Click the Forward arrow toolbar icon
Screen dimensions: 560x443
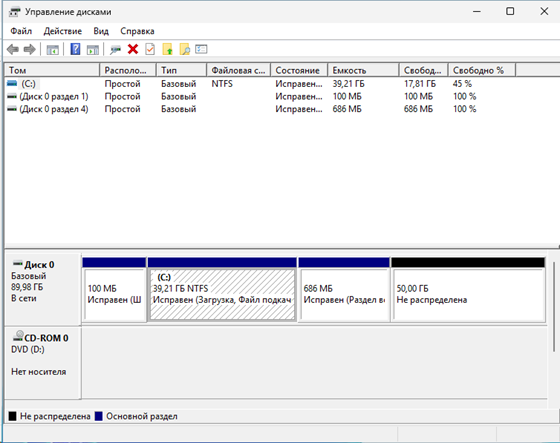(30, 49)
